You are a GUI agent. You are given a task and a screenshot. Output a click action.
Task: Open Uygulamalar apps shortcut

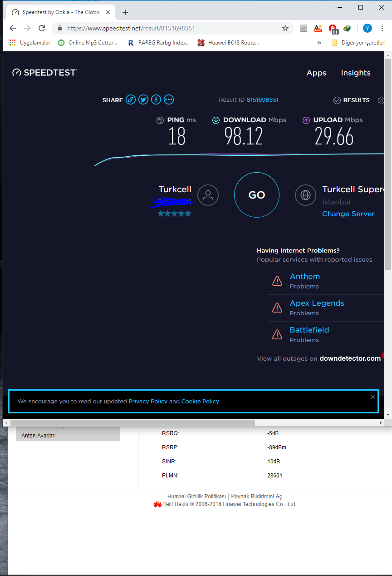pos(29,43)
